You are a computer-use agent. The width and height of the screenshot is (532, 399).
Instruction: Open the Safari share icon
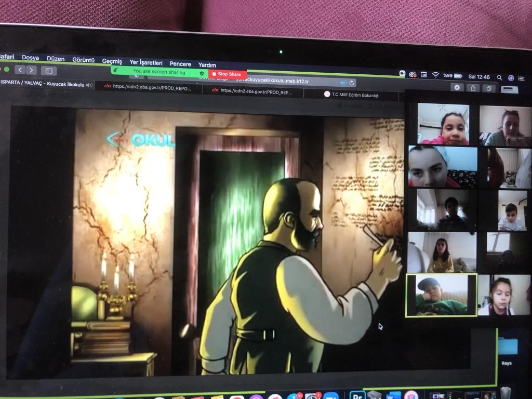point(473,88)
